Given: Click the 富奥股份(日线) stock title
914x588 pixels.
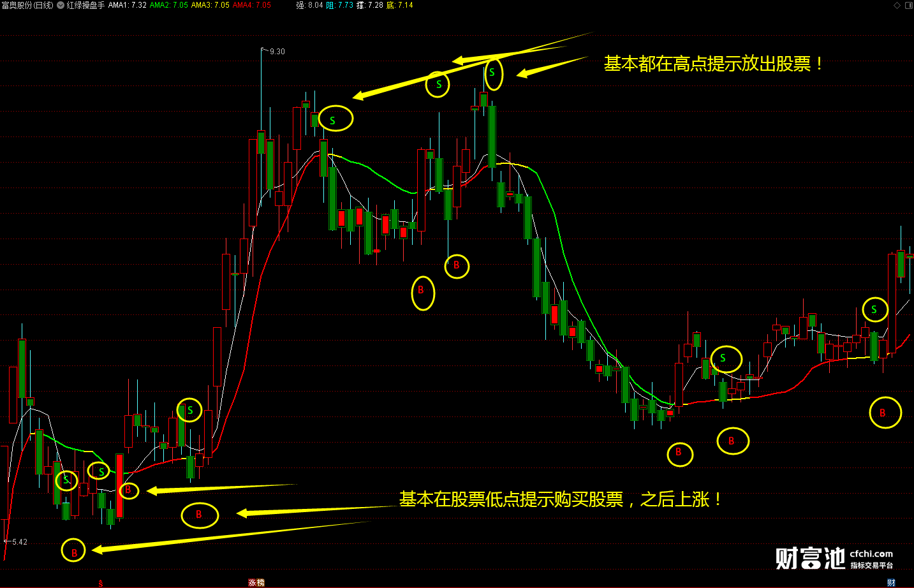Looking at the screenshot, I should [27, 5].
